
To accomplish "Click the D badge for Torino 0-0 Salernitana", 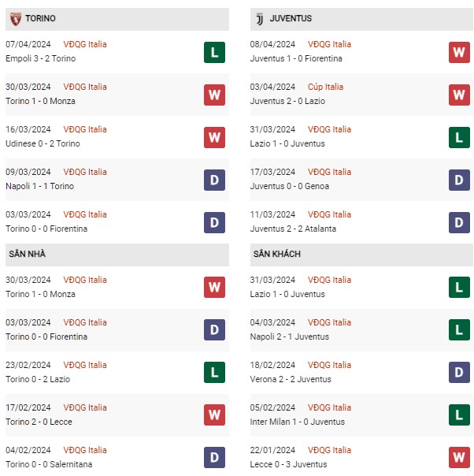I will pyautogui.click(x=214, y=457).
